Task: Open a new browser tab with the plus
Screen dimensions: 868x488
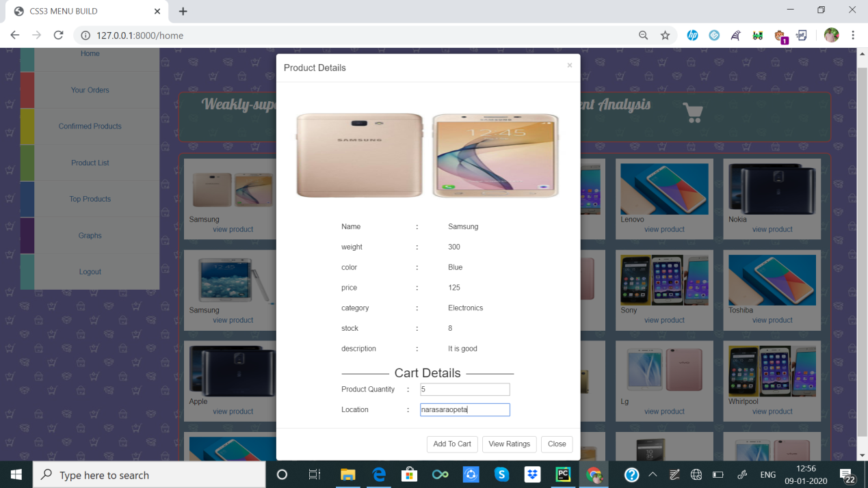Action: click(x=183, y=11)
